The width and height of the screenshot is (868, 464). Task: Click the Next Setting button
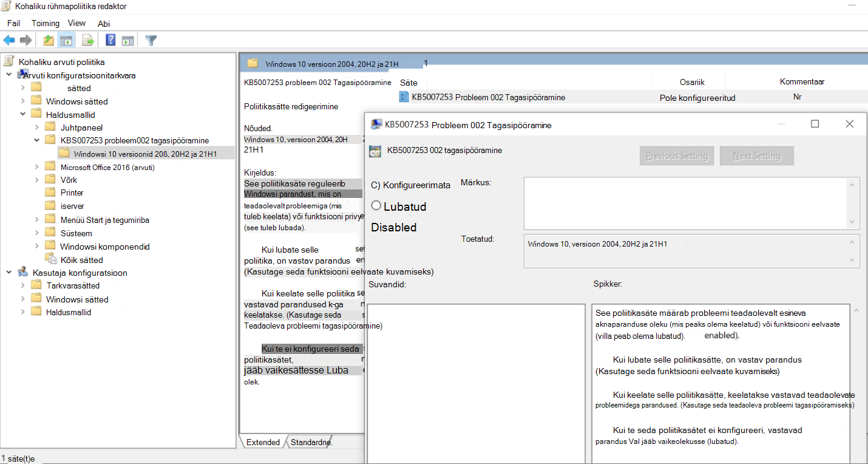tap(756, 156)
